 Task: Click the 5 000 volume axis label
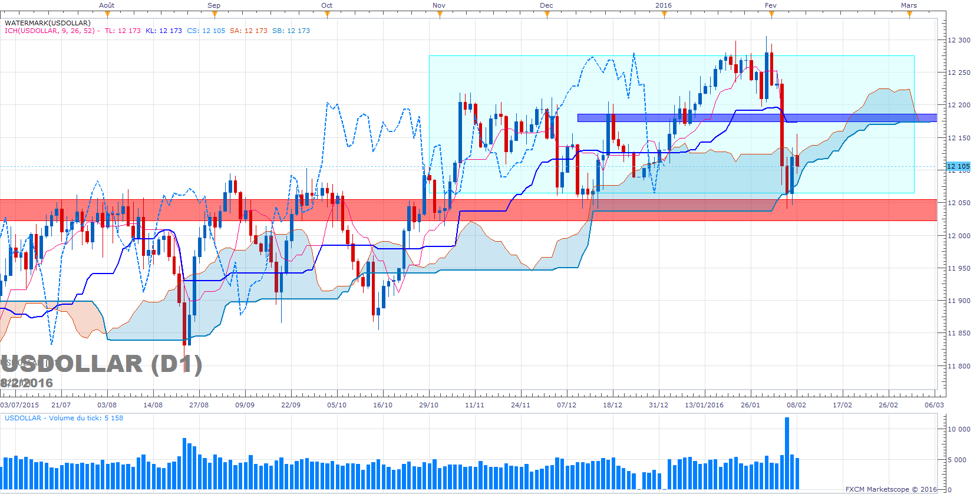[x=957, y=460]
